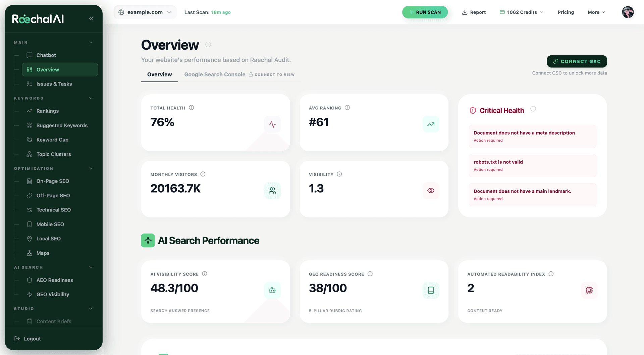Screen dimensions: 644x355
Task: Click the pulse icon on Total Health card
Action: [x=272, y=124]
